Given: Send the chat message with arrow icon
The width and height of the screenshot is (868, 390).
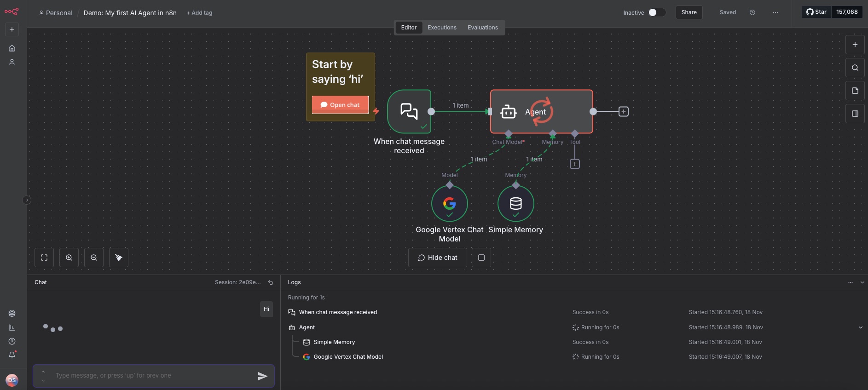Looking at the screenshot, I should pyautogui.click(x=262, y=376).
